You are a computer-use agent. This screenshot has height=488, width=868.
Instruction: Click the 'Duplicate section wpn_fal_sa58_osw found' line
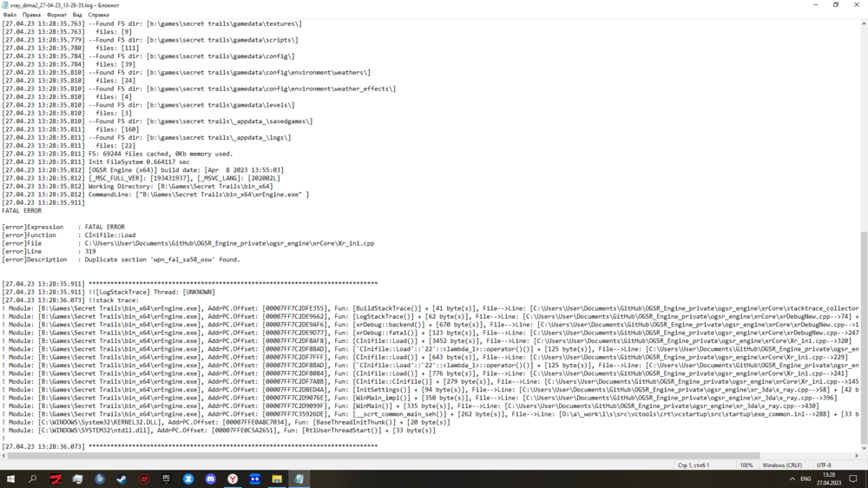[122, 260]
